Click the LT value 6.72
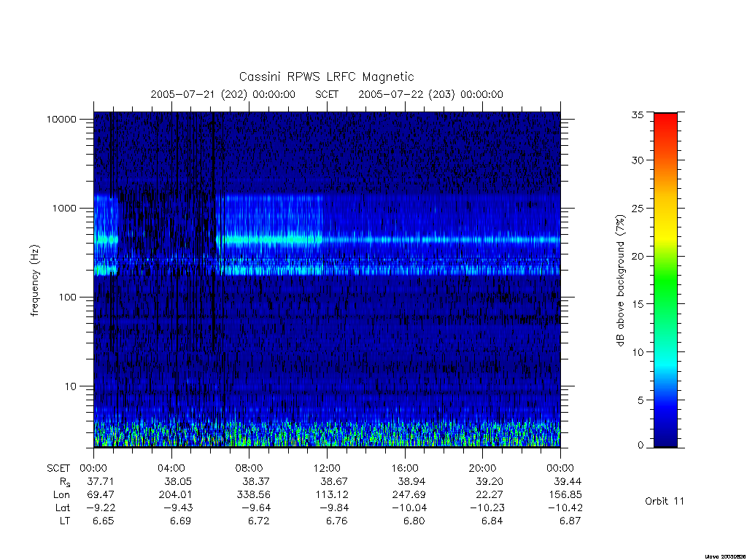The height and width of the screenshot is (560, 747). click(x=259, y=521)
